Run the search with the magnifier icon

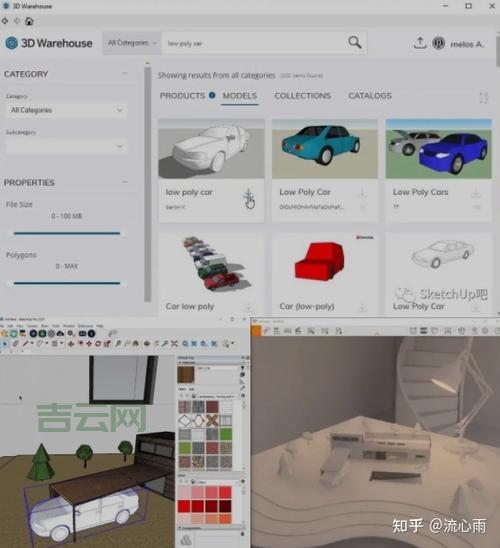pos(355,43)
